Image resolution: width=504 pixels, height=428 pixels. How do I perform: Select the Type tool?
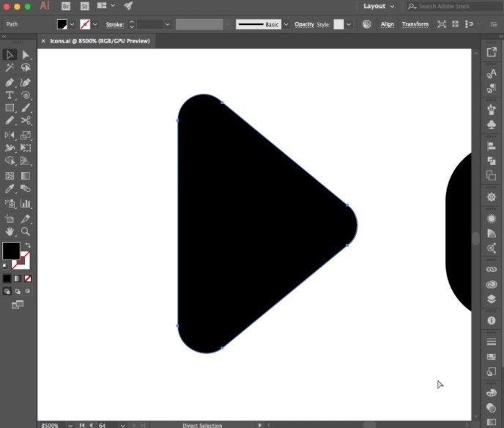click(10, 95)
